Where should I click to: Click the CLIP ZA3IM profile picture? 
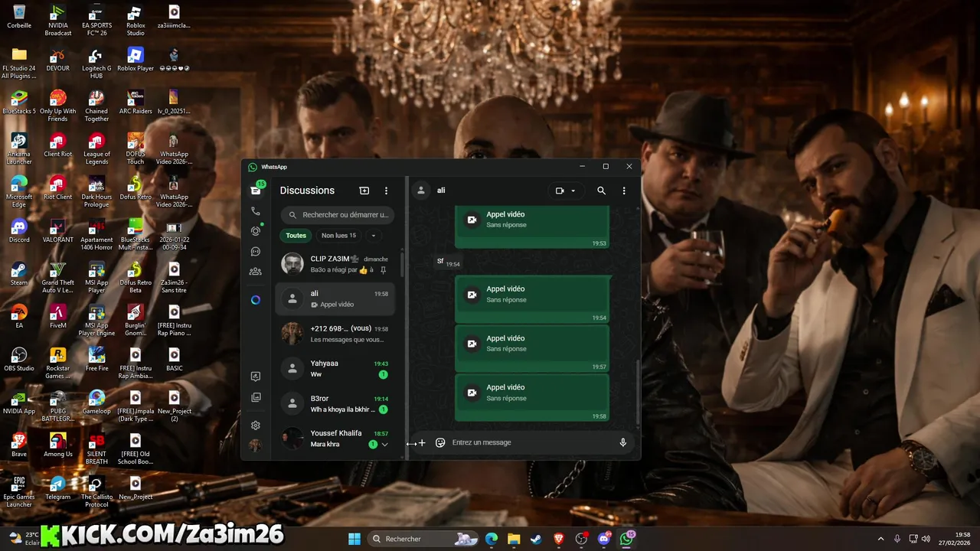292,264
